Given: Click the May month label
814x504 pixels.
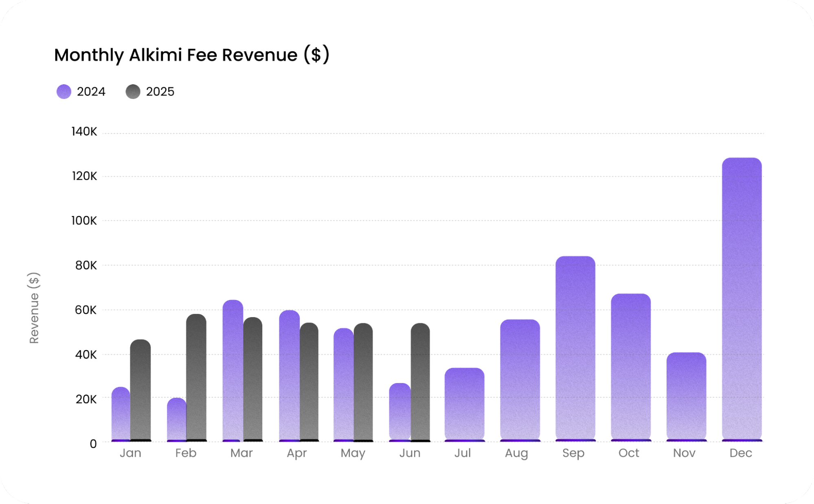Looking at the screenshot, I should (353, 454).
